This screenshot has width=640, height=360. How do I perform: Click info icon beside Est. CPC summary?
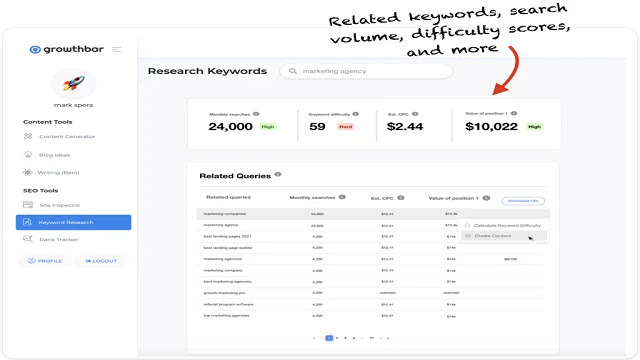click(x=415, y=114)
